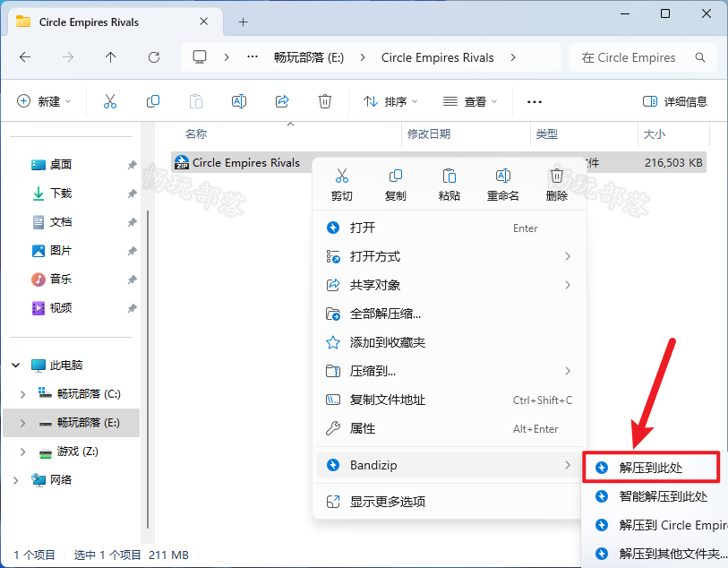728x568 pixels.
Task: Click 重命名 in the context menu
Action: tap(503, 185)
